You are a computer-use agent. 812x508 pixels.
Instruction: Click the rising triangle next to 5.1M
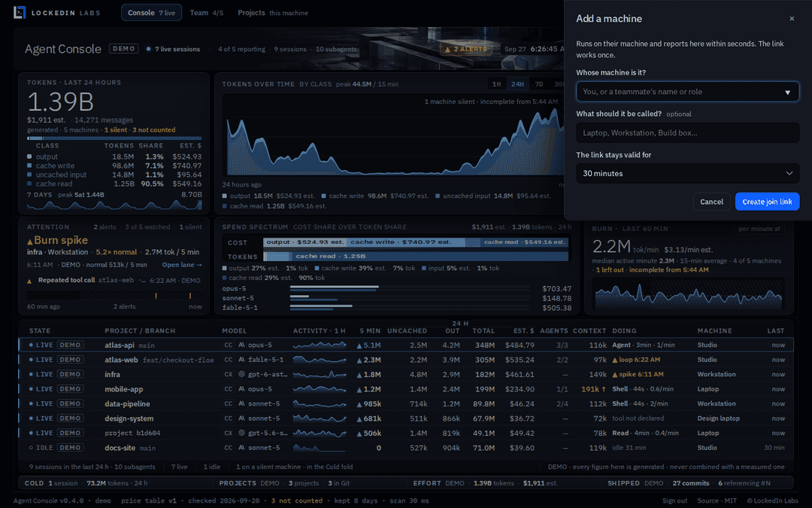(359, 345)
